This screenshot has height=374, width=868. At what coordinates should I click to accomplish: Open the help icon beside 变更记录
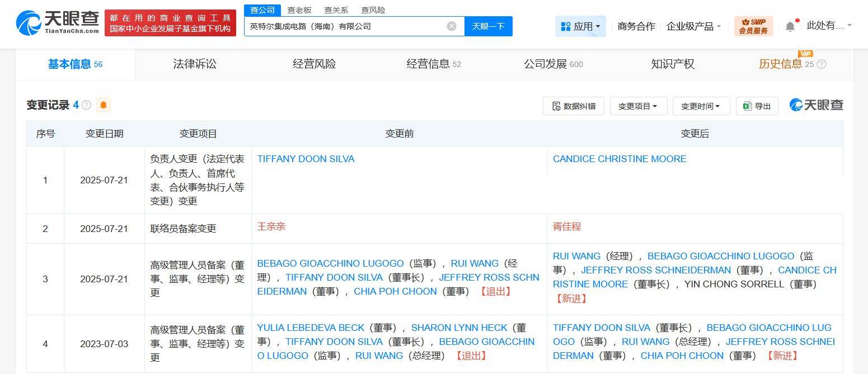pos(86,105)
